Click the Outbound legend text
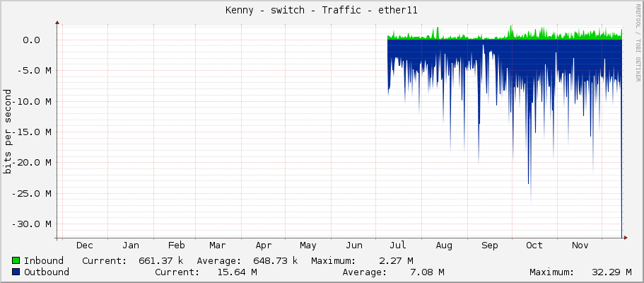644x283 pixels. 46,272
